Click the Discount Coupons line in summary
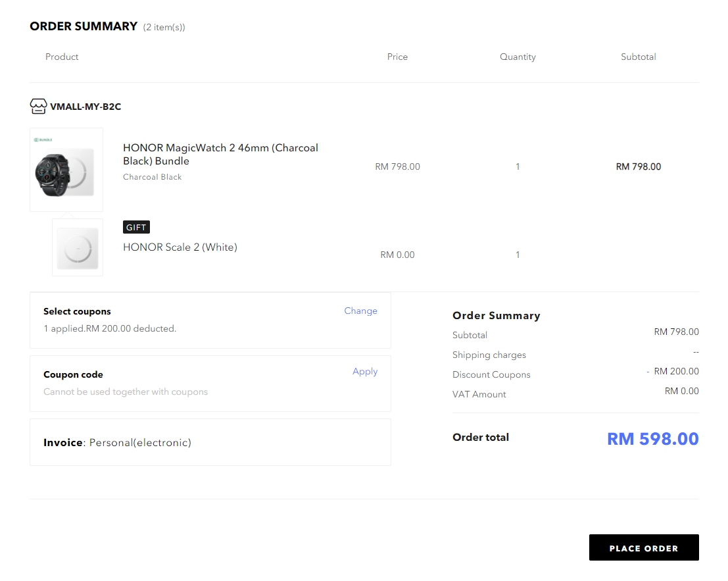This screenshot has width=728, height=581. click(491, 374)
